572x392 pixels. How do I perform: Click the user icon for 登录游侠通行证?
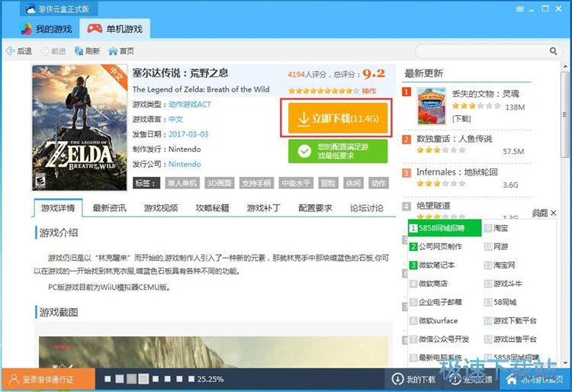point(14,379)
